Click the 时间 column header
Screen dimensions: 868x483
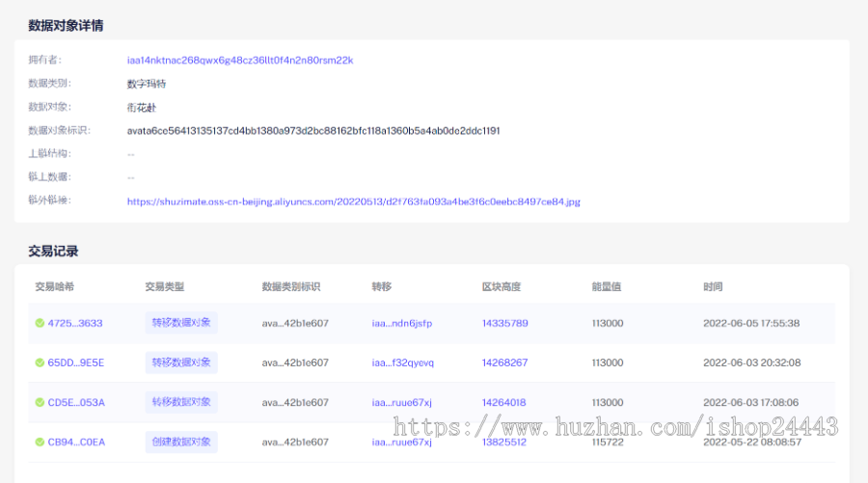tap(713, 286)
